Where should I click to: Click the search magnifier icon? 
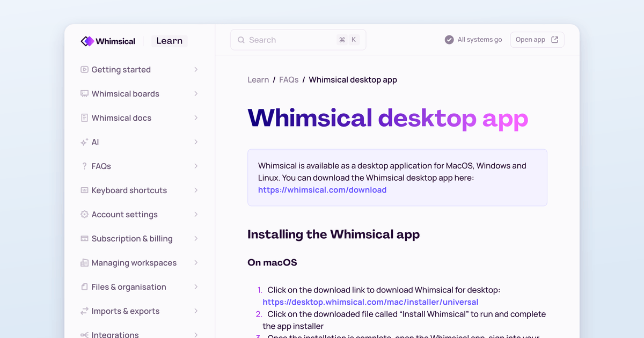pyautogui.click(x=241, y=40)
